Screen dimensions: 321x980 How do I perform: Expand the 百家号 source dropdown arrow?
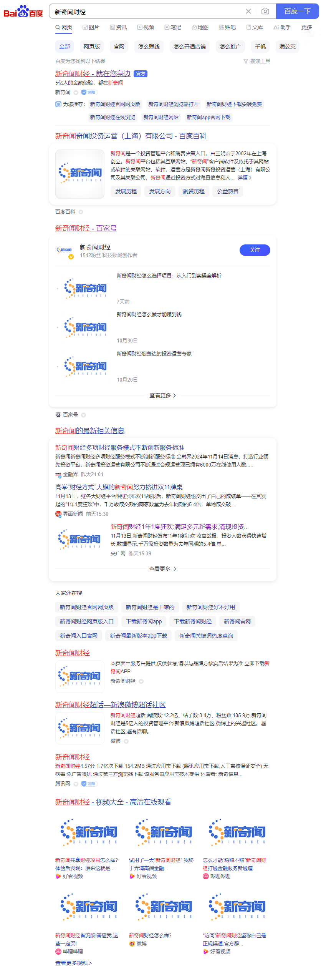tap(83, 415)
